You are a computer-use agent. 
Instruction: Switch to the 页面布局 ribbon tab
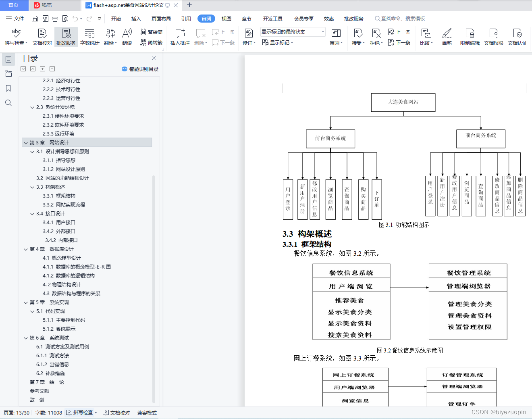[161, 19]
